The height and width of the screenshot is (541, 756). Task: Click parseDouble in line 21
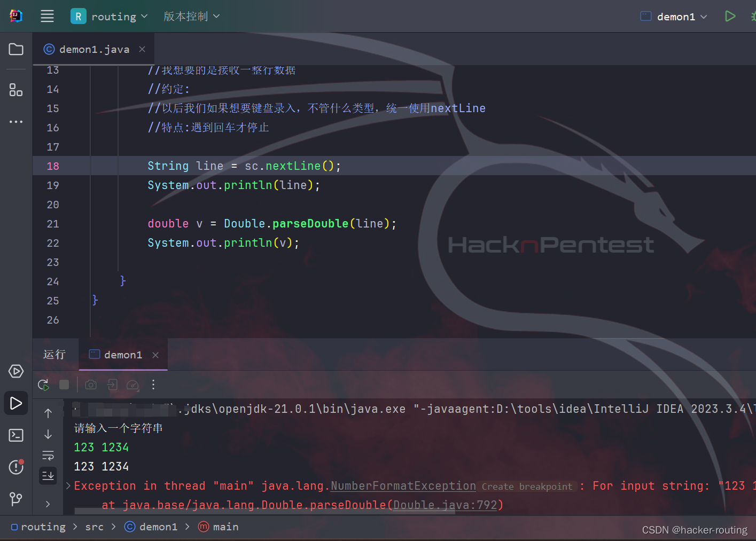tap(310, 224)
